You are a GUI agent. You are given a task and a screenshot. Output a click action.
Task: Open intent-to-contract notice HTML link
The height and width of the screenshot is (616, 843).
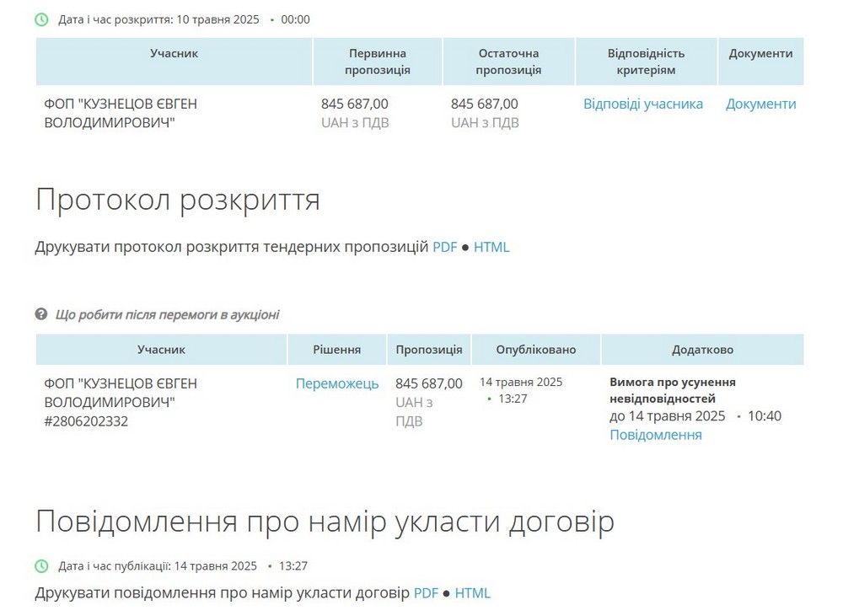tap(473, 593)
